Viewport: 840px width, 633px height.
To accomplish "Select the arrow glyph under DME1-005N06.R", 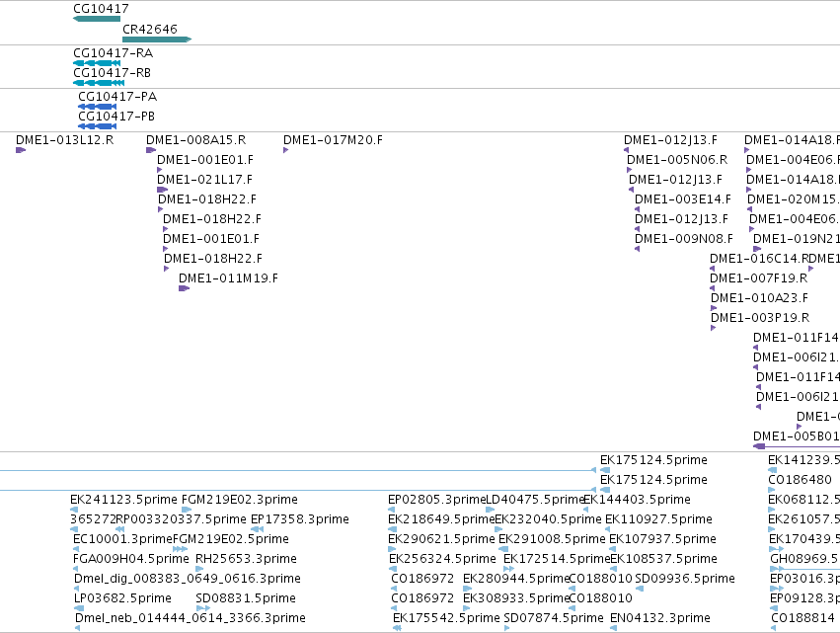I will tap(630, 170).
